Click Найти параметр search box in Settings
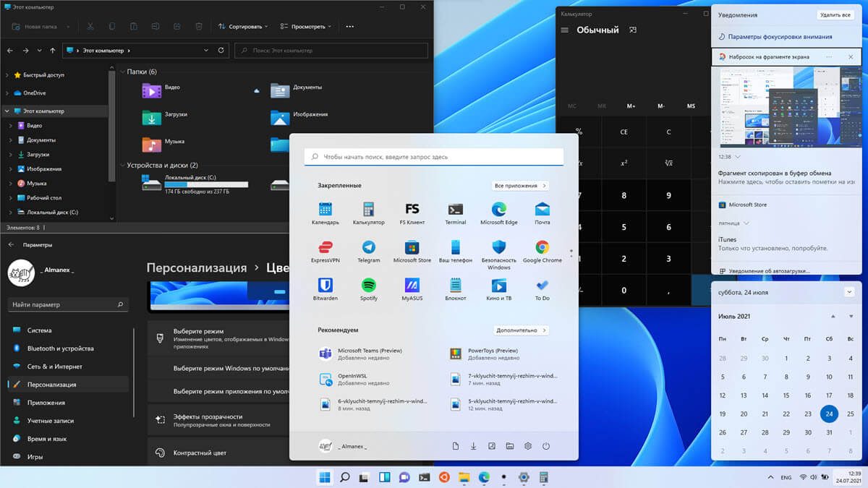The height and width of the screenshot is (488, 868). click(68, 305)
